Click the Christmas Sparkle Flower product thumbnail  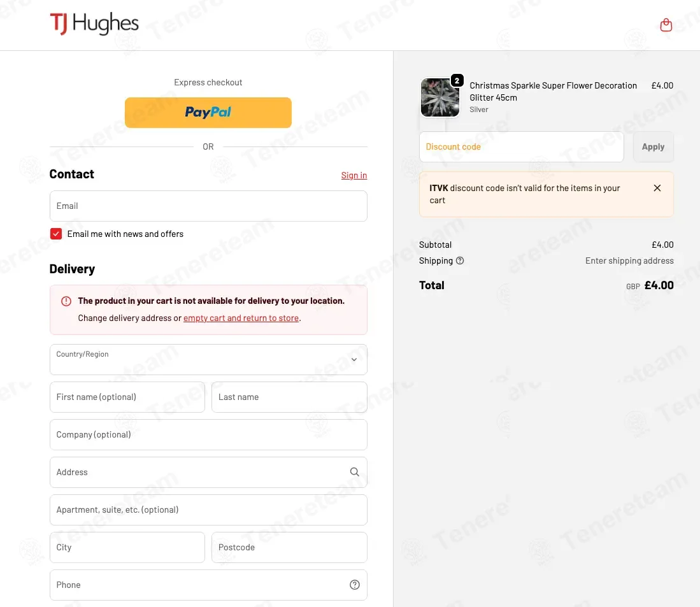click(439, 97)
